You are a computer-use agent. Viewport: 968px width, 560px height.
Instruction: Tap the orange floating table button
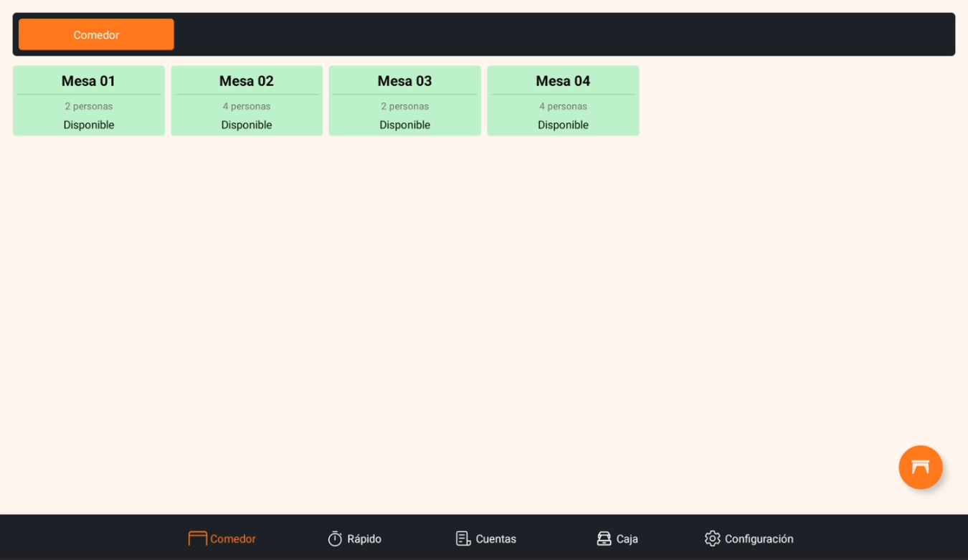click(920, 468)
